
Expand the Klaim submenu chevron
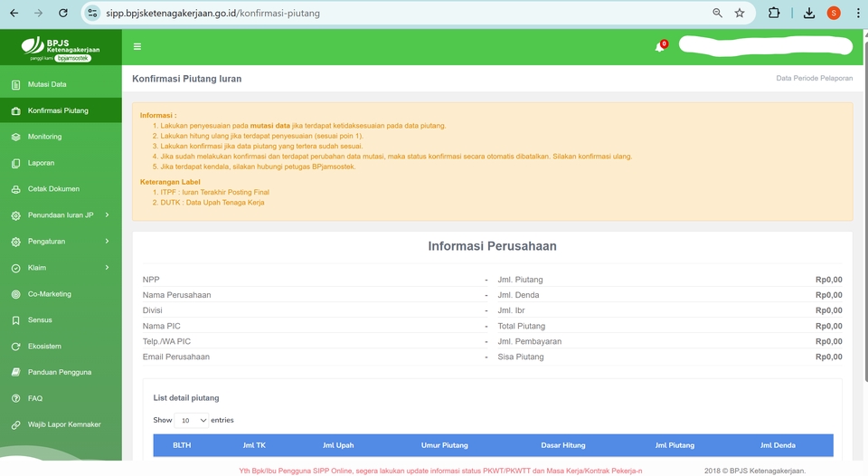pyautogui.click(x=107, y=268)
